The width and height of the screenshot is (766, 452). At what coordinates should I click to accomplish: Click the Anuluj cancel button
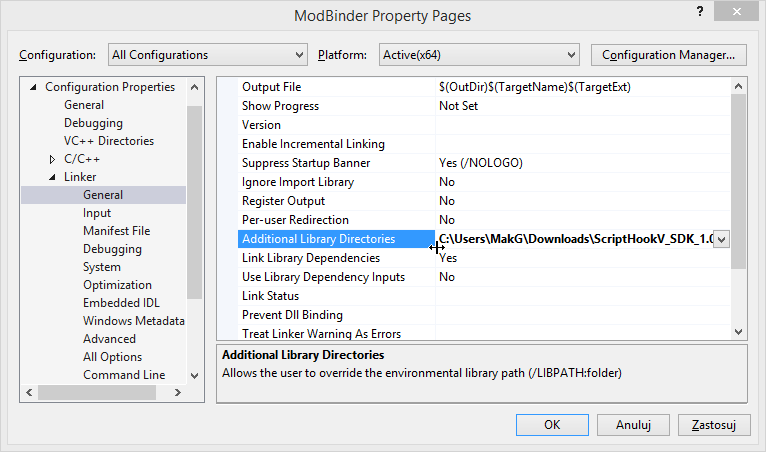634,424
